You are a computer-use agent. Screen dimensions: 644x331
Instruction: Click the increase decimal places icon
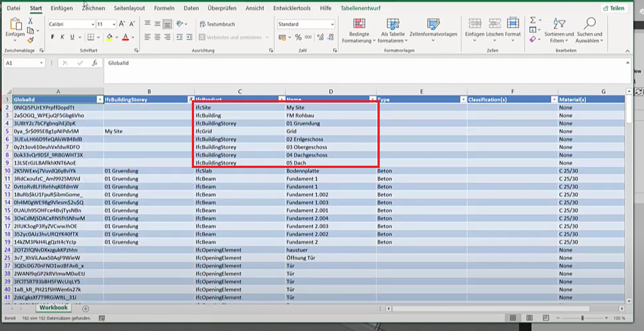[x=320, y=37]
